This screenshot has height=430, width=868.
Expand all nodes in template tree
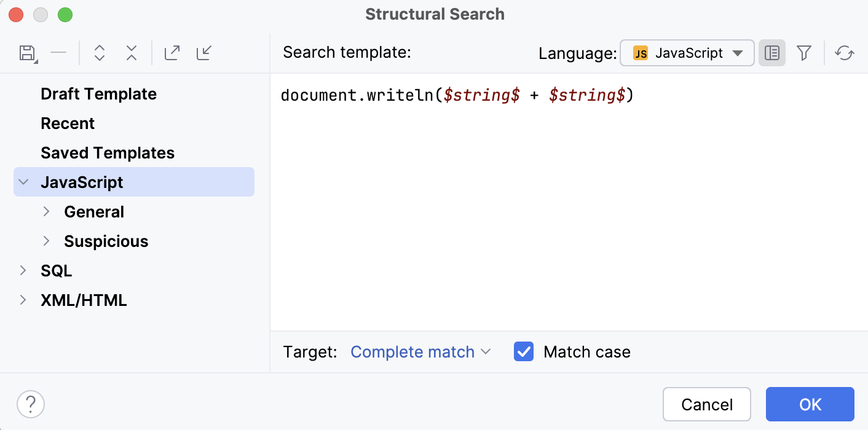tap(99, 53)
